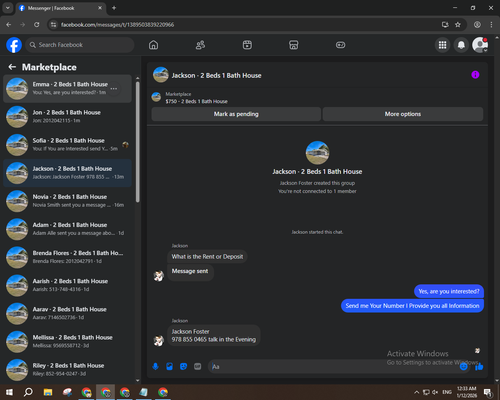The width and height of the screenshot is (500, 400).
Task: Reload the page with the refresh icon
Action: [x=37, y=25]
